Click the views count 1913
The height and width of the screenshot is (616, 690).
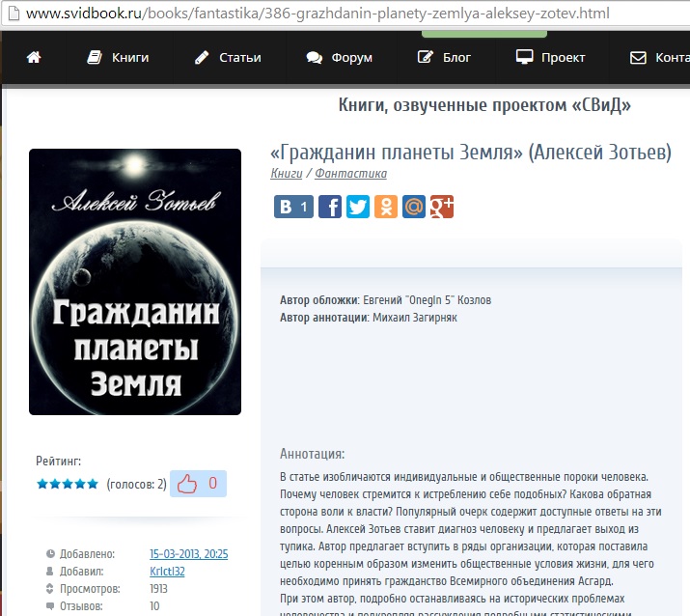[158, 589]
